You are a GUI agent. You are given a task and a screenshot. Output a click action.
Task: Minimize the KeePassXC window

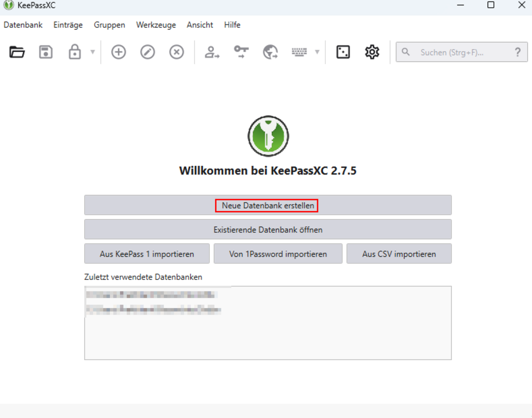click(460, 5)
